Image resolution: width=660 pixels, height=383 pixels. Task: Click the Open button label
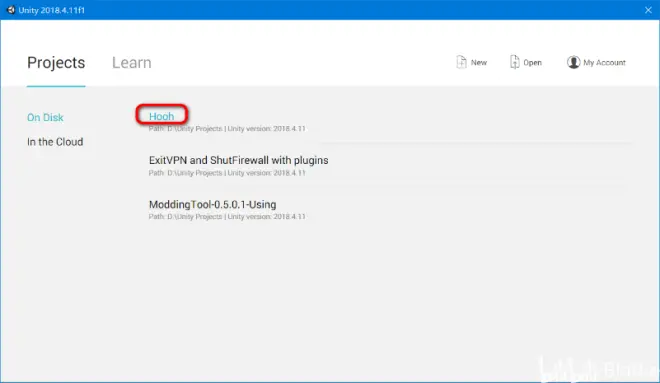pyautogui.click(x=532, y=62)
